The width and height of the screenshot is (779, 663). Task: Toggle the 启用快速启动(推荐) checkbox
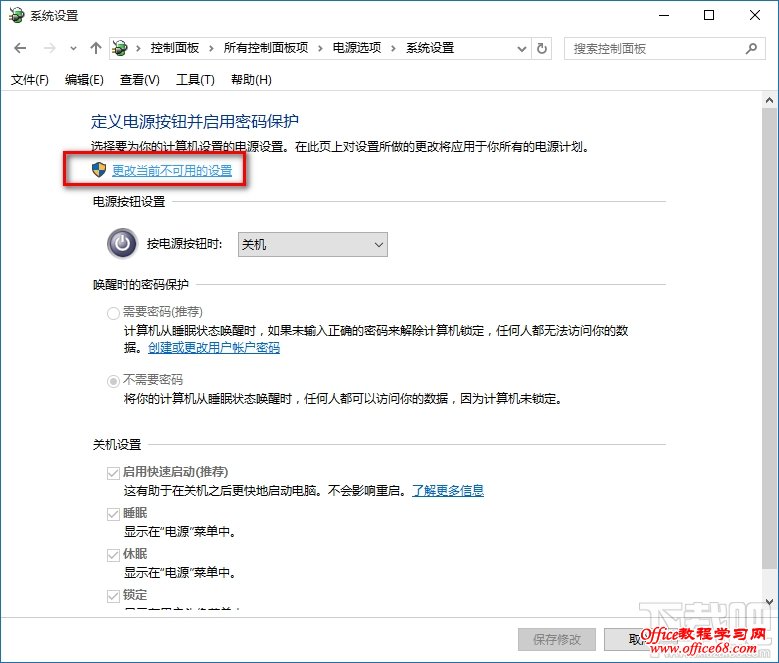coord(113,473)
